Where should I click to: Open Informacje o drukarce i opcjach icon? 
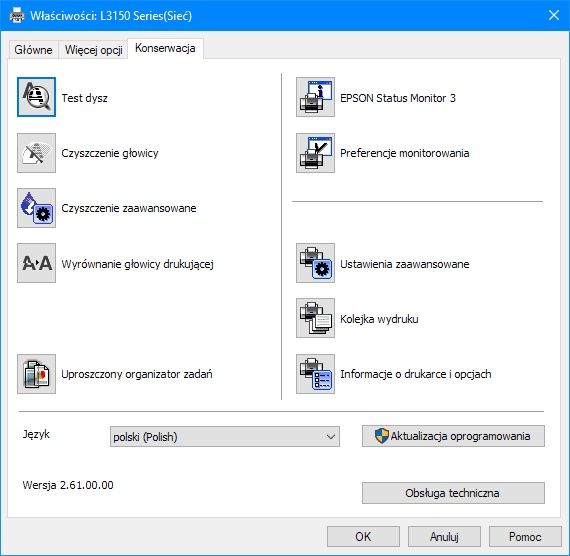point(315,374)
